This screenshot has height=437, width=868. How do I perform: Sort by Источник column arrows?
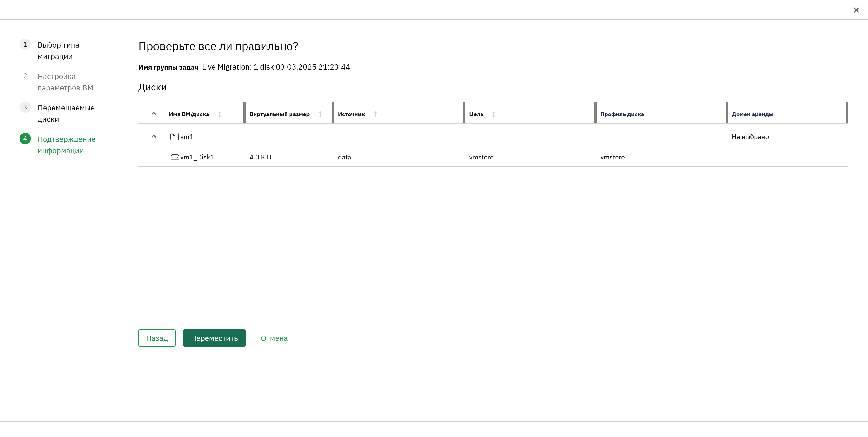(375, 114)
